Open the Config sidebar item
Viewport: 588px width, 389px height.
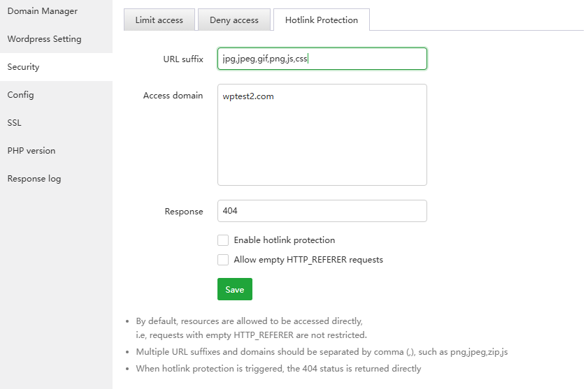tap(21, 95)
